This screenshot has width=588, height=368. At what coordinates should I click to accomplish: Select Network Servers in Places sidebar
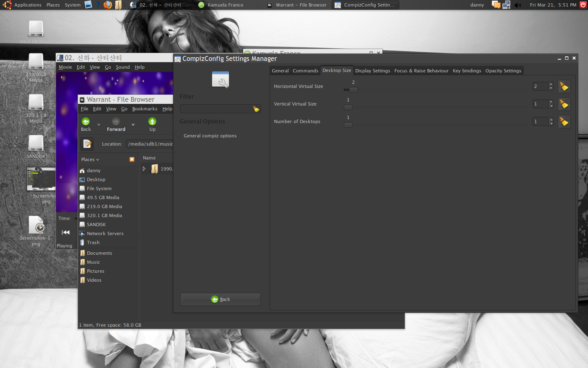point(105,233)
